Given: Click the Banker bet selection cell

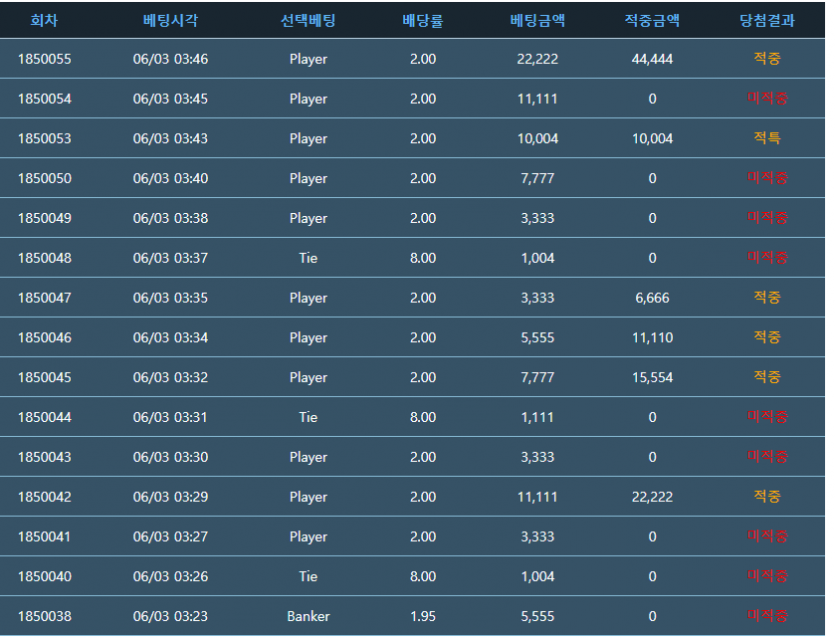Looking at the screenshot, I should pyautogui.click(x=308, y=616).
